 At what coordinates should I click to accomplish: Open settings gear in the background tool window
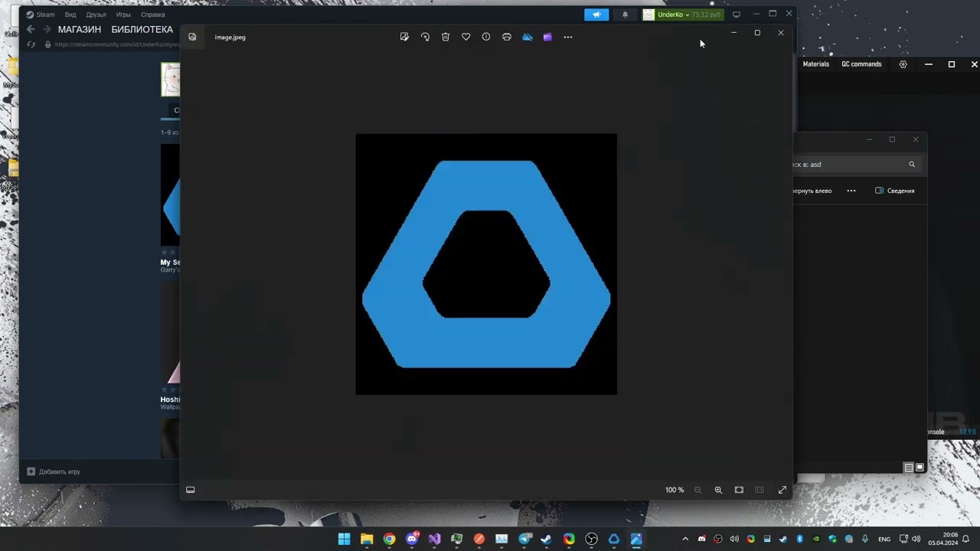point(903,64)
